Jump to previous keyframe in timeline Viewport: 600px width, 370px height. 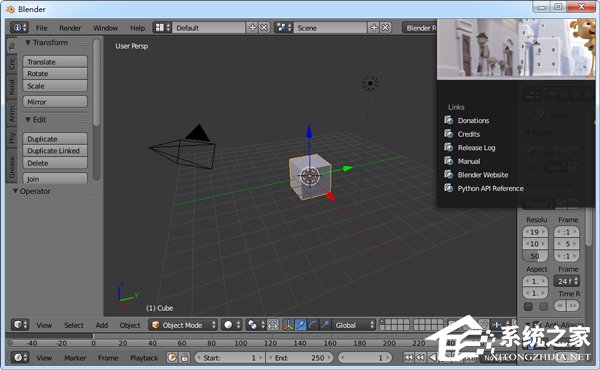tap(420, 358)
